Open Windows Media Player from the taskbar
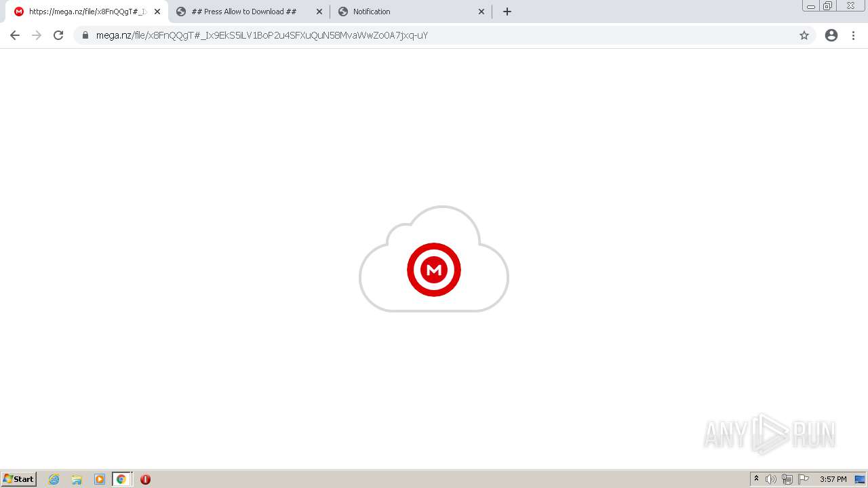 pyautogui.click(x=100, y=479)
